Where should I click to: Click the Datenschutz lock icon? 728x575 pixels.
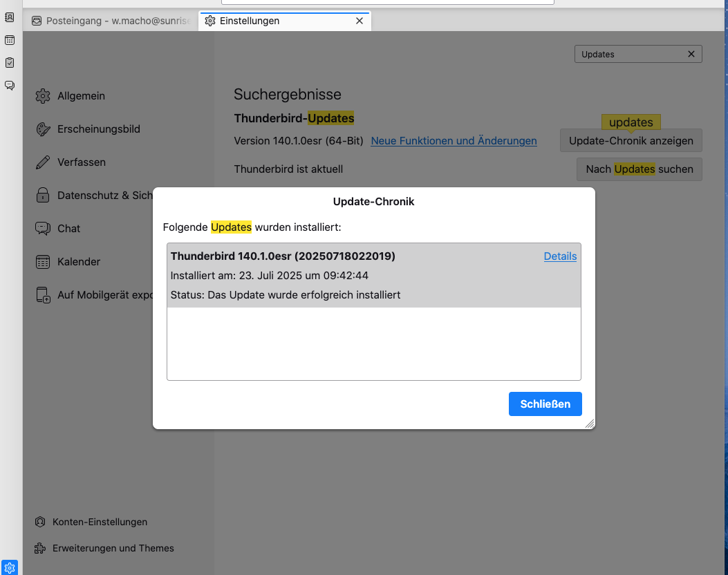[x=43, y=196]
